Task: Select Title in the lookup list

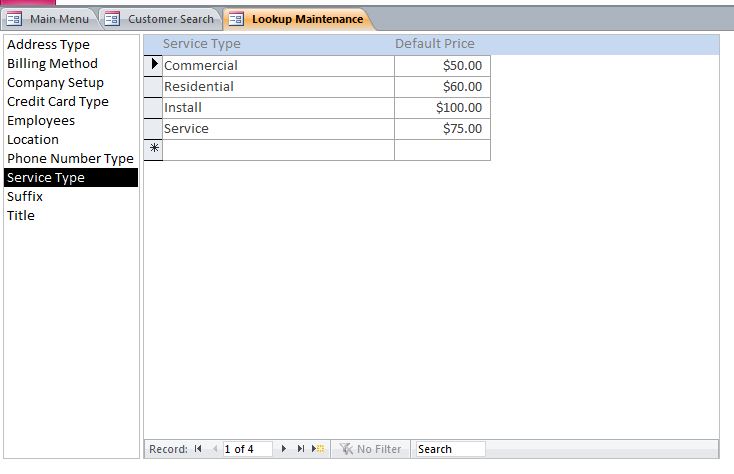Action: [x=71, y=216]
